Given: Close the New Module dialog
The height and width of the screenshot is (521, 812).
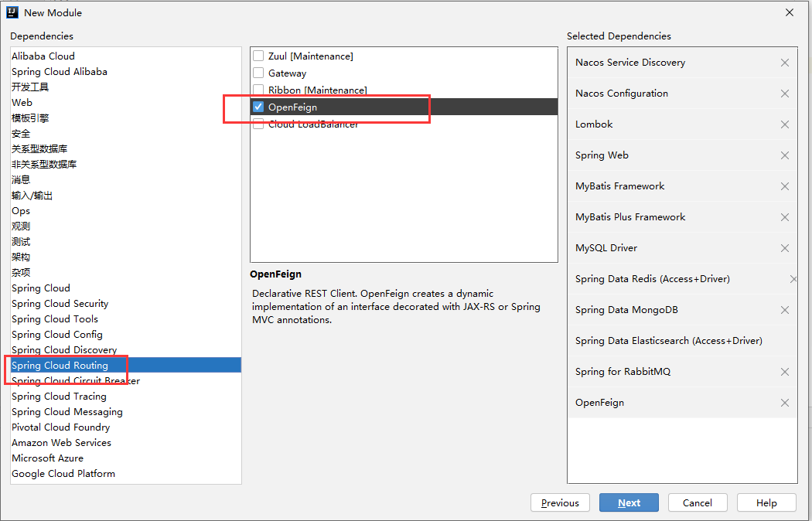Looking at the screenshot, I should click(790, 12).
